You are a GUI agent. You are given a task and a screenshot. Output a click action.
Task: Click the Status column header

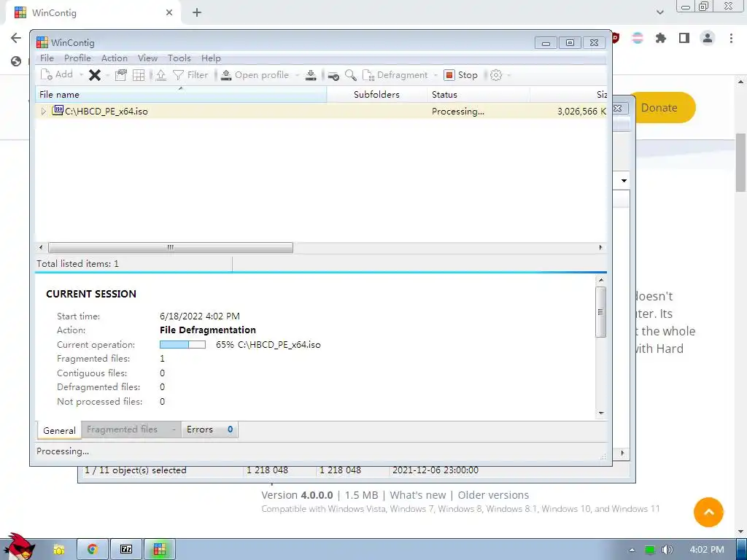click(479, 94)
